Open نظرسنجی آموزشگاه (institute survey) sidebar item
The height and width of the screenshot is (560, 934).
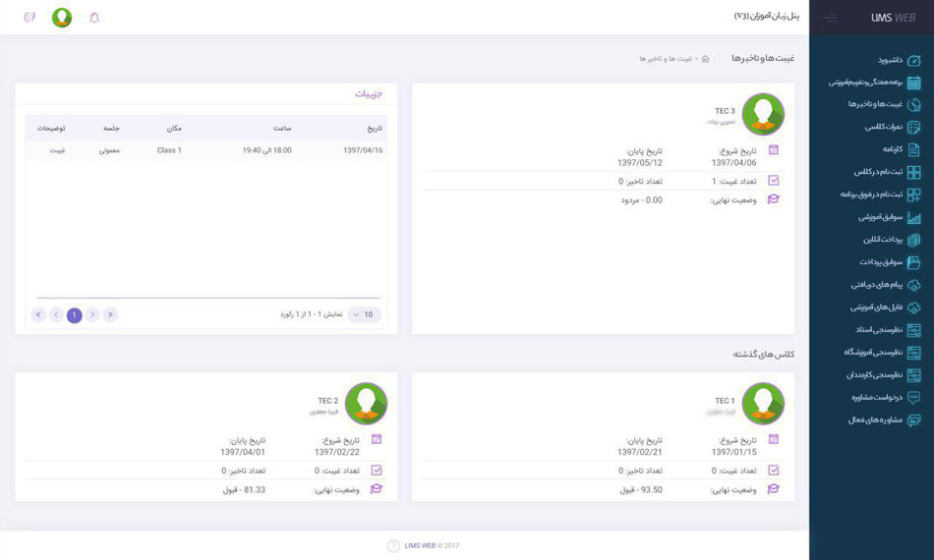(x=882, y=353)
